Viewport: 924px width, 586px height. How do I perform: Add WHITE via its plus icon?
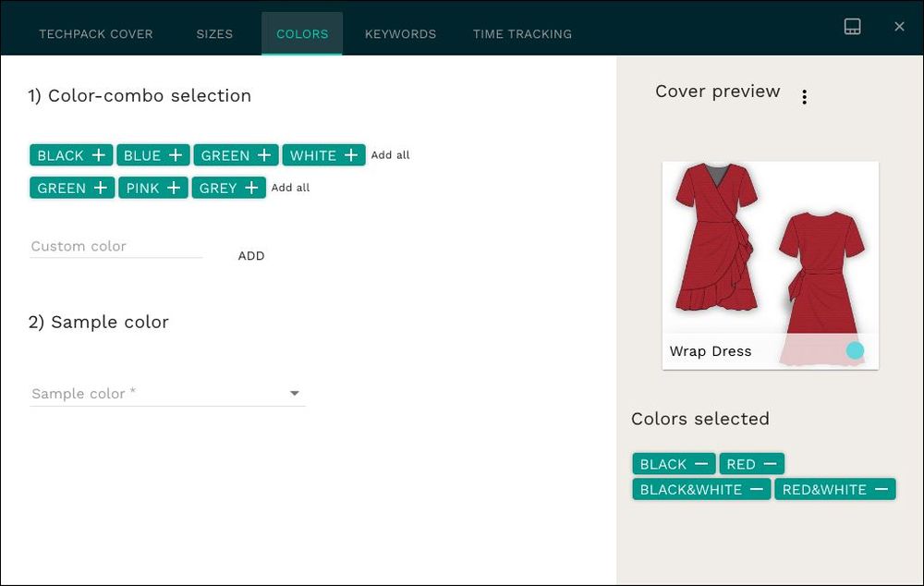pyautogui.click(x=350, y=154)
